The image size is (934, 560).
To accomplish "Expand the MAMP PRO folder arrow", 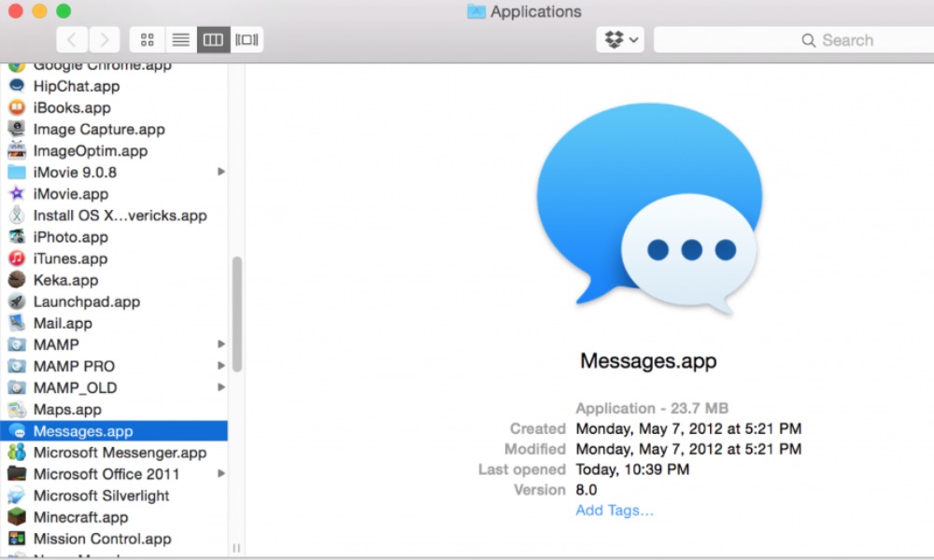I will [x=221, y=365].
